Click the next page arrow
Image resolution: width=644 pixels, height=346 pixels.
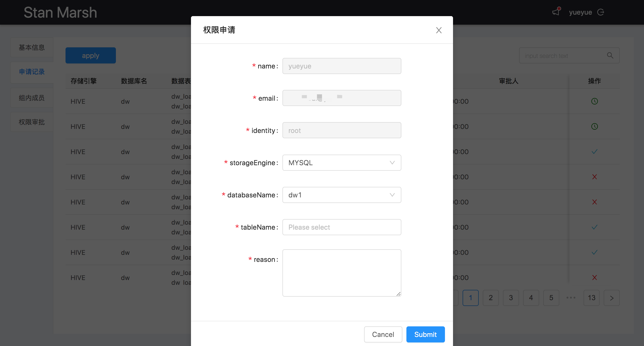611,298
